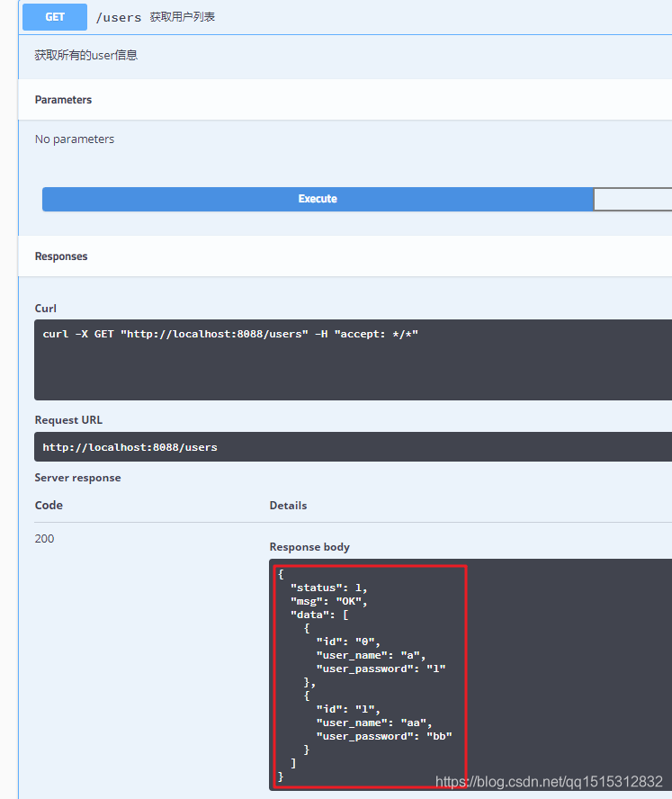Click the blue GET method badge

point(55,17)
